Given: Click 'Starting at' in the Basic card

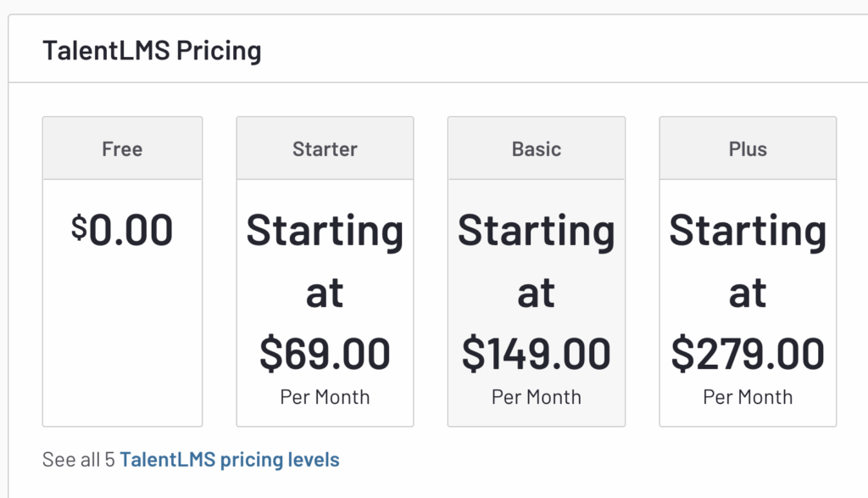Looking at the screenshot, I should click(x=537, y=261).
